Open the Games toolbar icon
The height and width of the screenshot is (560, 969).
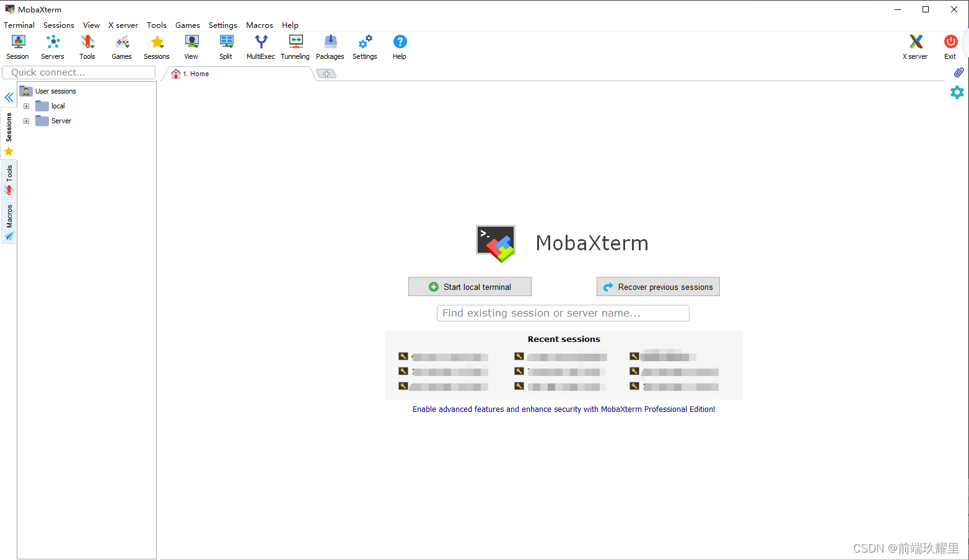122,47
